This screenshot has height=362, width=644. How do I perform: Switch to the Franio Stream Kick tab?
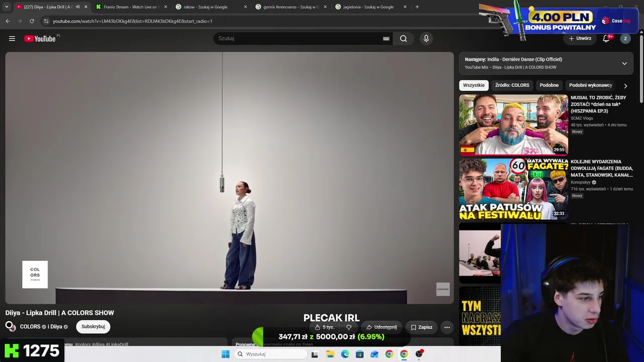coord(132,7)
